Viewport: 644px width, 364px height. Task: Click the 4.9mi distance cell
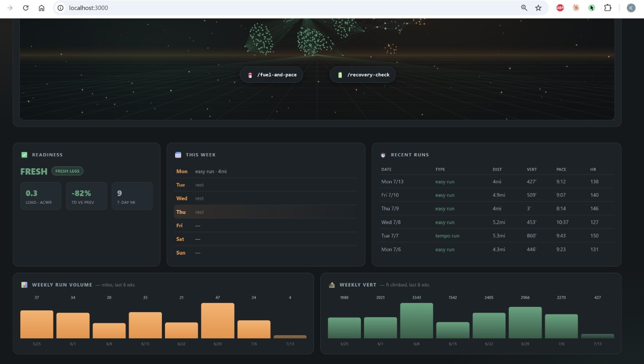(x=499, y=195)
